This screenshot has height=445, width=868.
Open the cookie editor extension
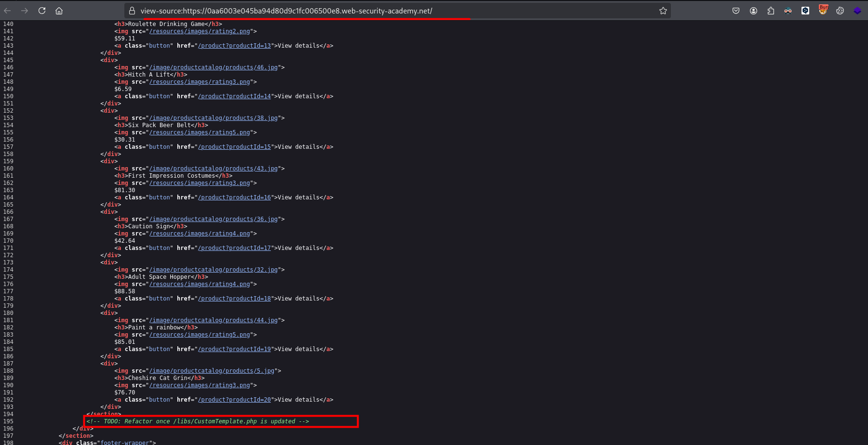840,11
